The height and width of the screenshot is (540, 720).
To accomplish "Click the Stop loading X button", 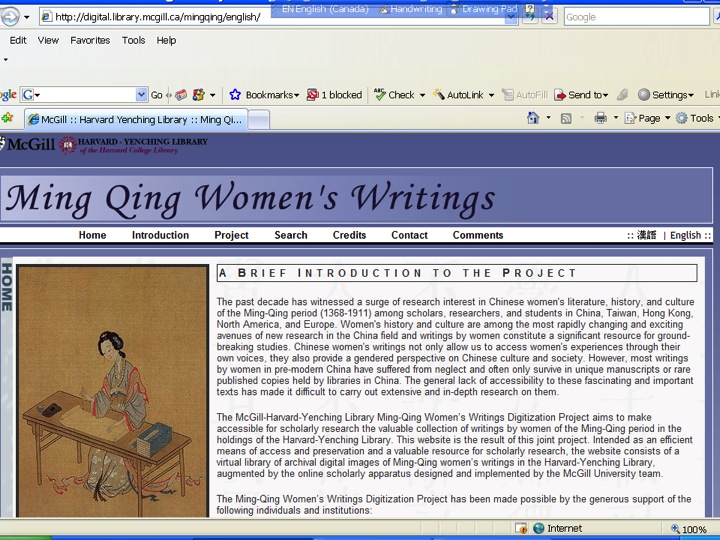I will [x=549, y=17].
